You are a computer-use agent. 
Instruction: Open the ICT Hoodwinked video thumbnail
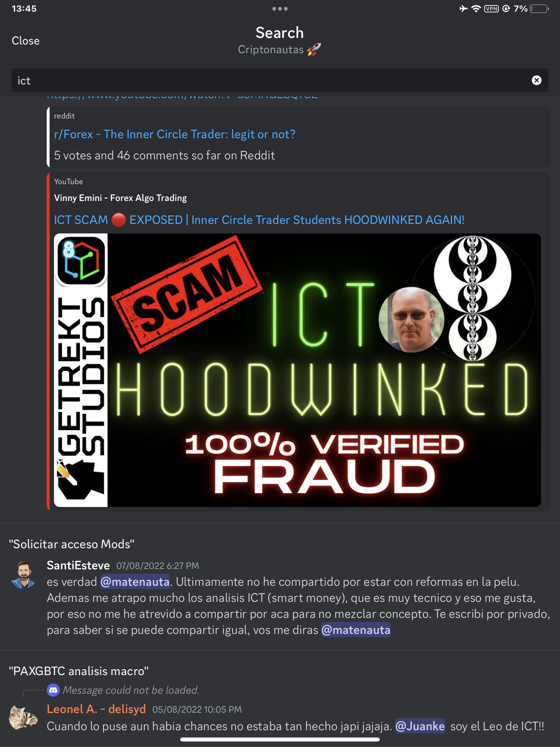tap(297, 370)
